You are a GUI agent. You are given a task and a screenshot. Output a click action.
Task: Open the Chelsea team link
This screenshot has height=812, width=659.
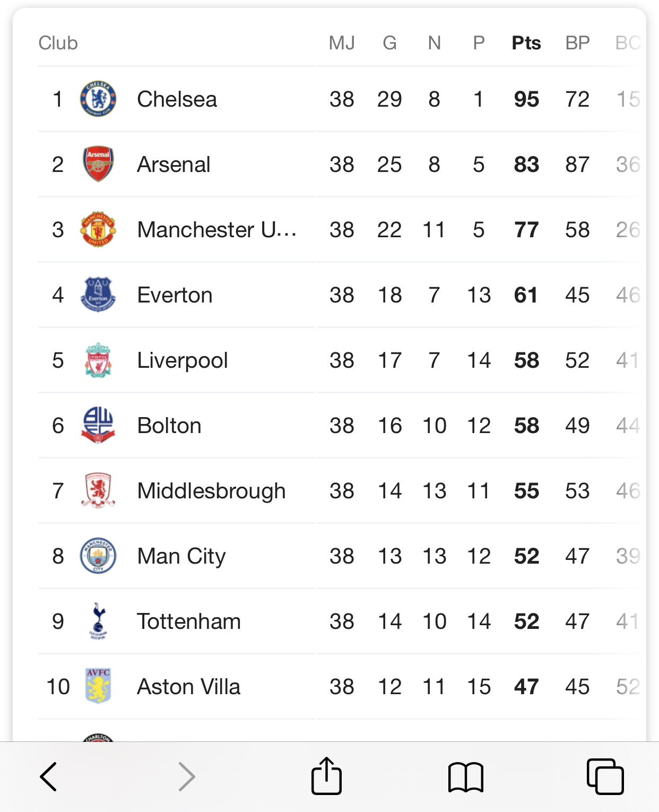(177, 99)
